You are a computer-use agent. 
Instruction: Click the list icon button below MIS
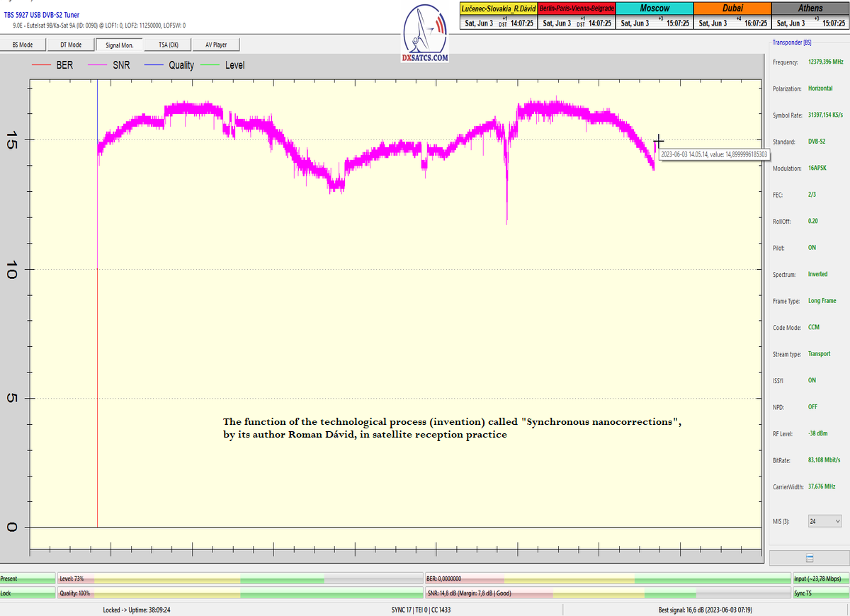pyautogui.click(x=809, y=558)
